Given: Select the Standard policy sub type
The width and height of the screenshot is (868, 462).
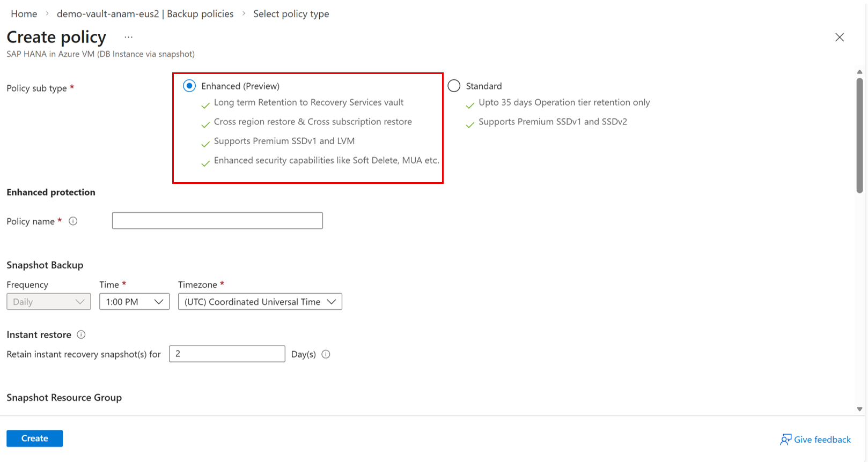Looking at the screenshot, I should tap(454, 86).
